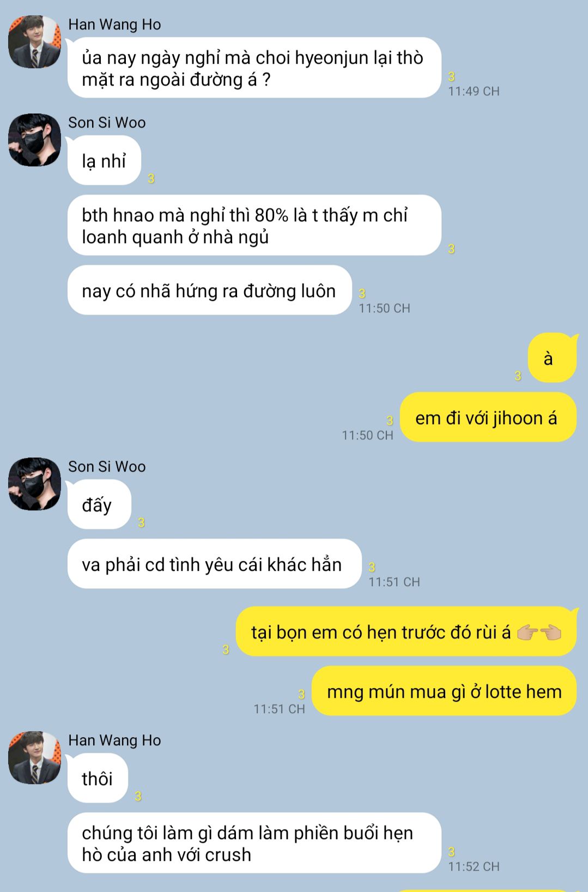588x892 pixels.
Task: Click the pointing fingers emoji in yellow message
Action: point(539,632)
